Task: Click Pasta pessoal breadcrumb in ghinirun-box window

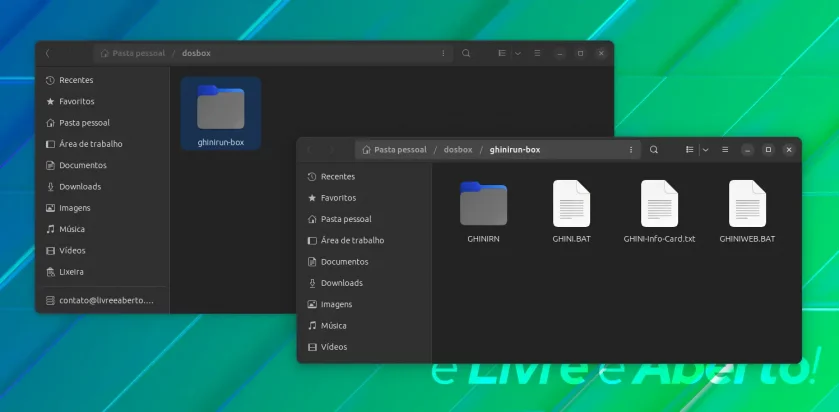Action: point(394,150)
